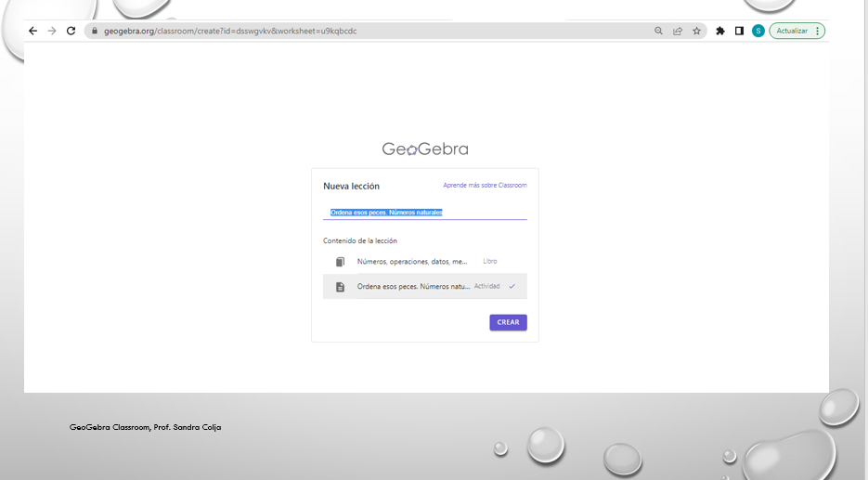
Task: Open the extensions puzzle icon
Action: click(720, 31)
